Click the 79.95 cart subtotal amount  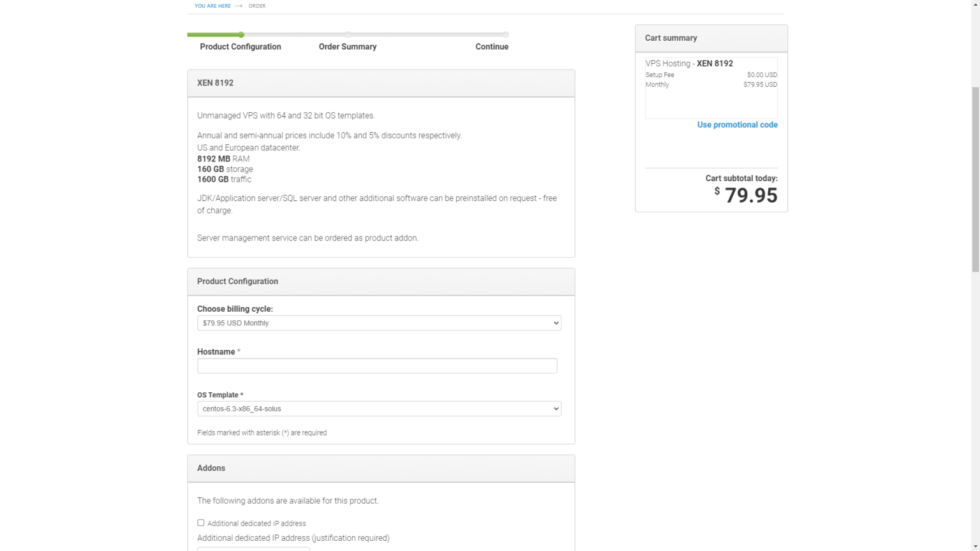pyautogui.click(x=751, y=195)
